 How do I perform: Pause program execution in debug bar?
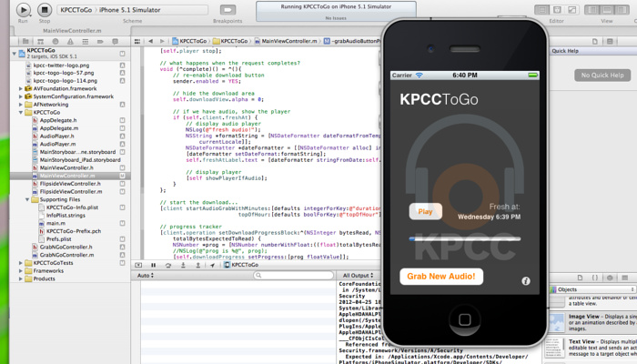coord(153,265)
